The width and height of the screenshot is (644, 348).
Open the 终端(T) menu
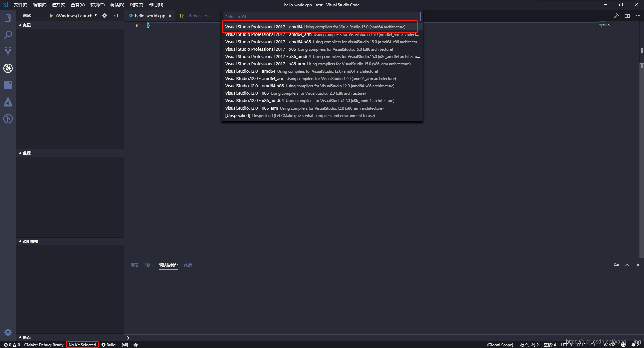pyautogui.click(x=136, y=5)
